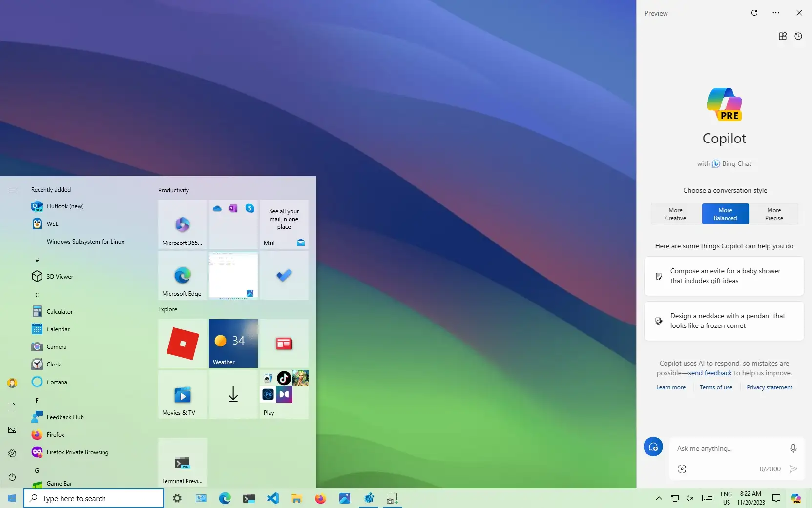The image size is (812, 508).
Task: Refresh the Copilot pane
Action: pos(754,13)
